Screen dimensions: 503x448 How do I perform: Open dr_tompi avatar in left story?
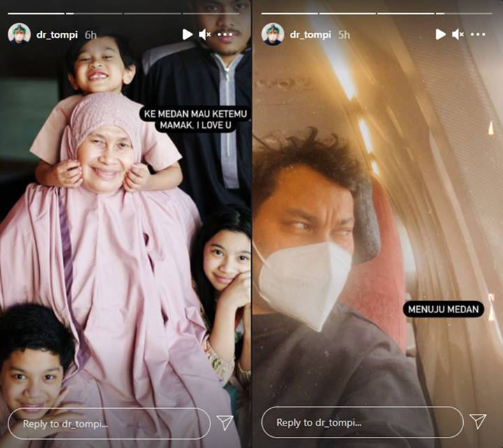coord(20,34)
